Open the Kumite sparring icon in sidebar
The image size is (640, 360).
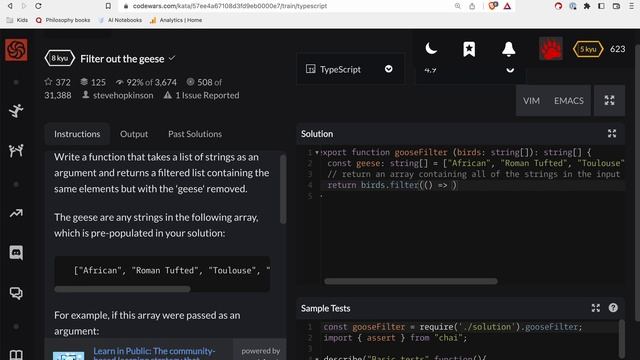point(16,151)
